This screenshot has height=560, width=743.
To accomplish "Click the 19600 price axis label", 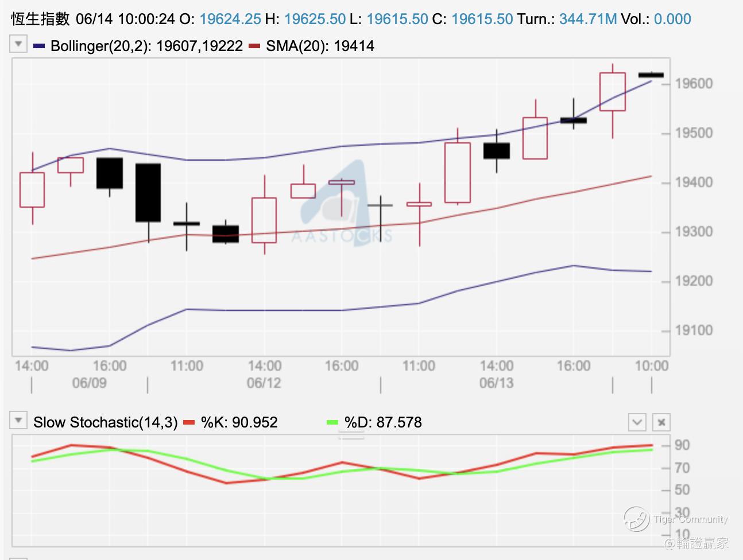I will (x=694, y=84).
